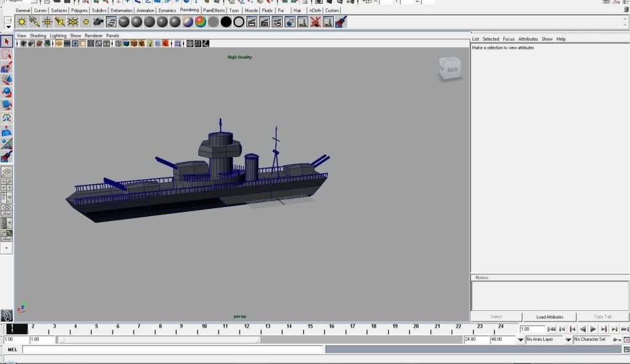Click the Select button in Attribute Editor

pyautogui.click(x=496, y=317)
